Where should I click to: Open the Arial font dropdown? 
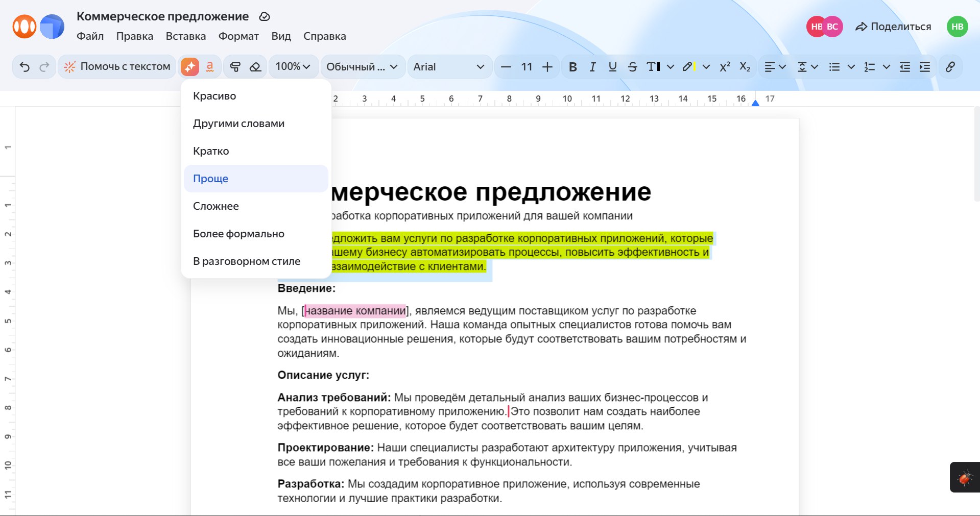(x=449, y=66)
